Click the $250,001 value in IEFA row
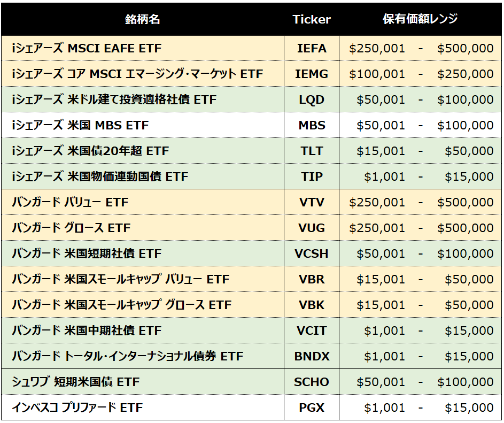This screenshot has width=504, height=423. [377, 49]
